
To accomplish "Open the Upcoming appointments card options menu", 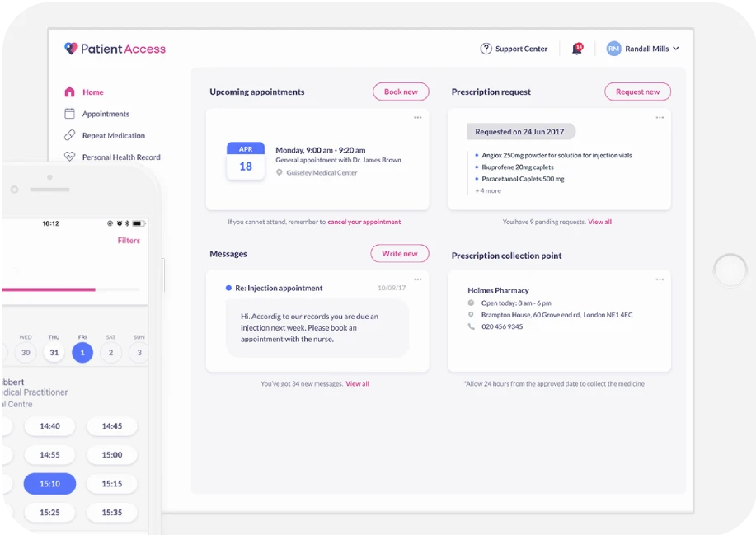I will (418, 118).
